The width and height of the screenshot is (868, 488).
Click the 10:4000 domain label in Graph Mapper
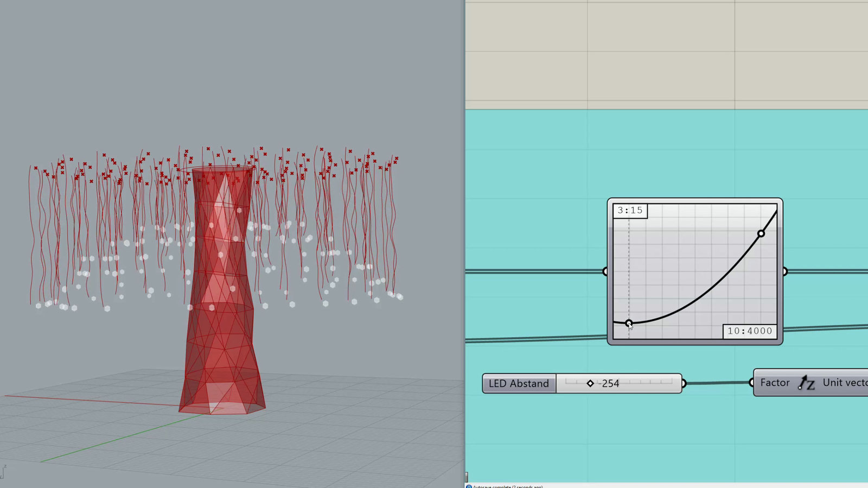pos(750,331)
